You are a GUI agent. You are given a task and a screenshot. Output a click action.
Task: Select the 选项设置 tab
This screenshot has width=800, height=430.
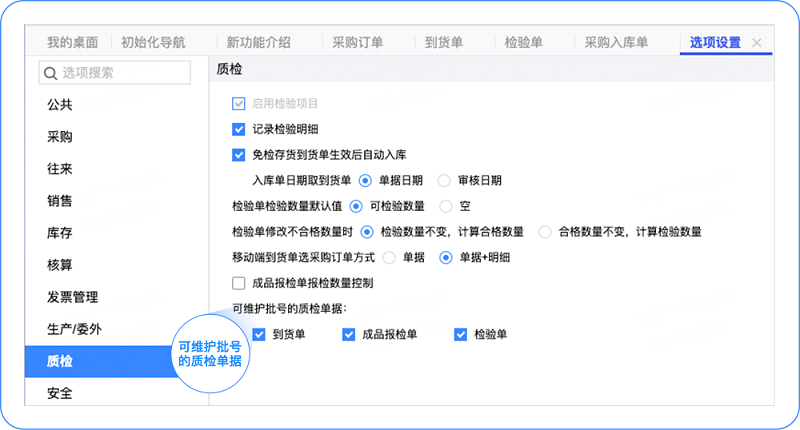(x=715, y=42)
